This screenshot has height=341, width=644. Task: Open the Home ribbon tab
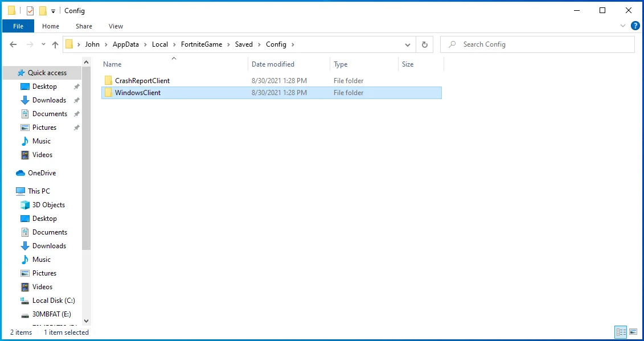(x=51, y=26)
